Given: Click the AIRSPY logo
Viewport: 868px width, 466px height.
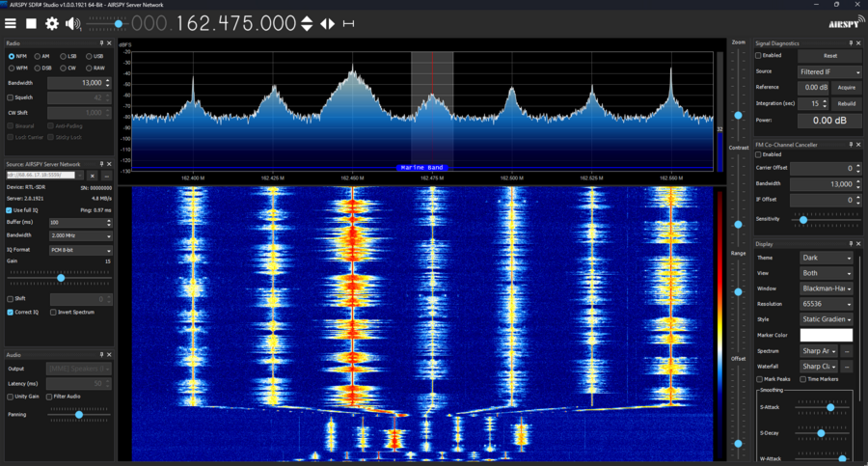Looking at the screenshot, I should tap(846, 23).
